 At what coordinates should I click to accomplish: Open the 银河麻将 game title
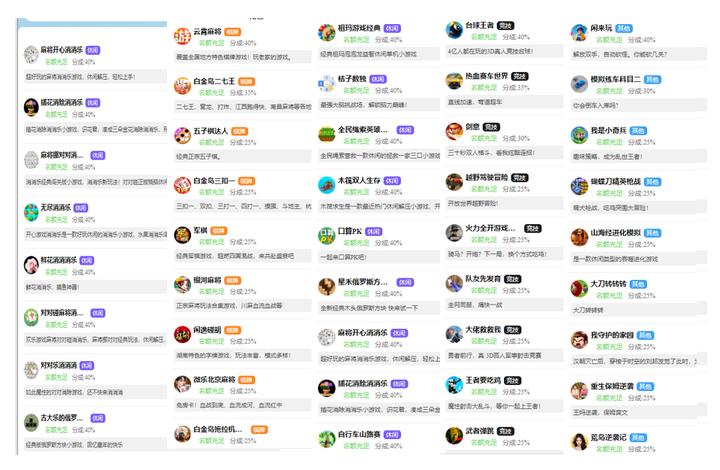click(x=207, y=280)
